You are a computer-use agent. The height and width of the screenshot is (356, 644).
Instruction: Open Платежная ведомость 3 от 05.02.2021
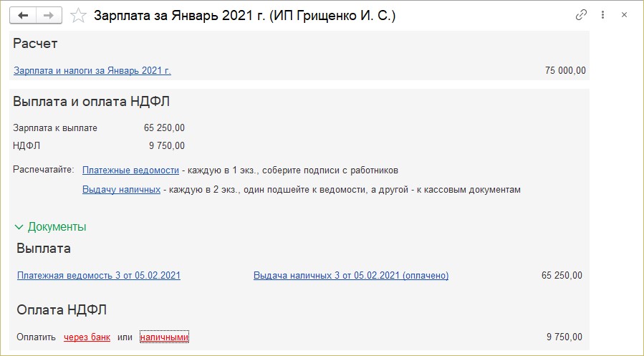(x=99, y=276)
